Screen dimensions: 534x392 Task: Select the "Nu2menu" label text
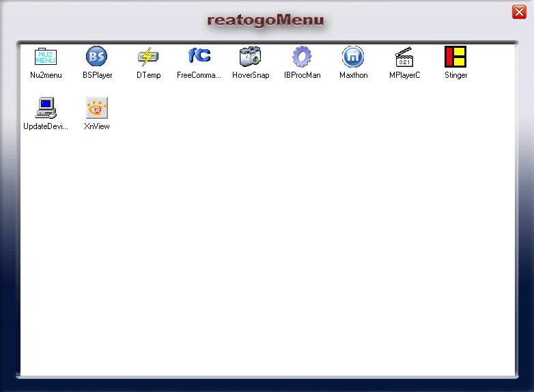(x=46, y=75)
